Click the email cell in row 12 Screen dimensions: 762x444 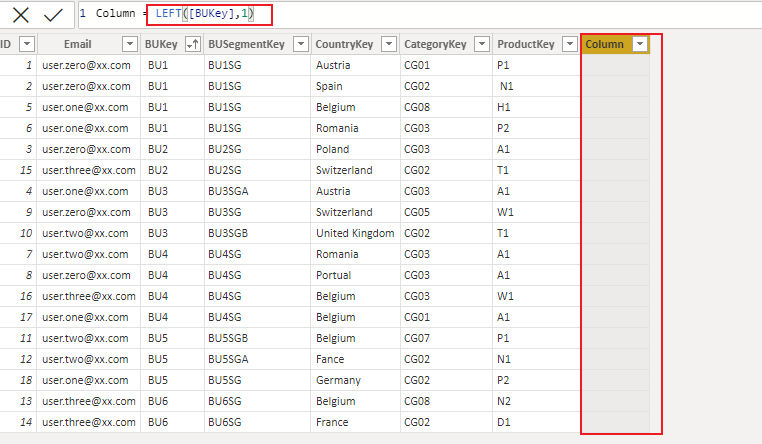[x=88, y=359]
